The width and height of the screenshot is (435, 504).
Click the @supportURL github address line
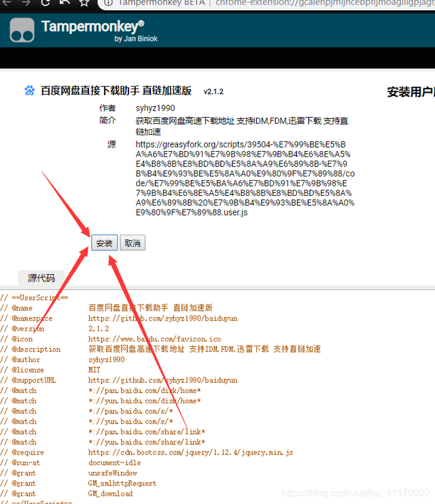[x=163, y=380]
